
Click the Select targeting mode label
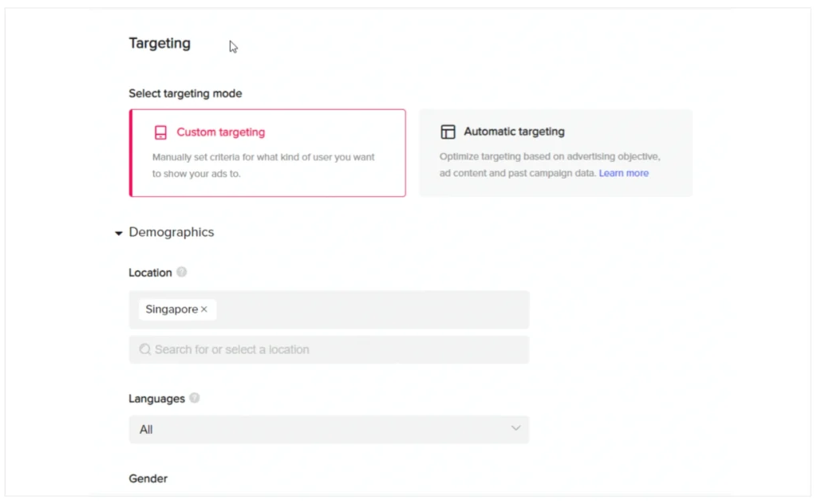click(x=185, y=93)
